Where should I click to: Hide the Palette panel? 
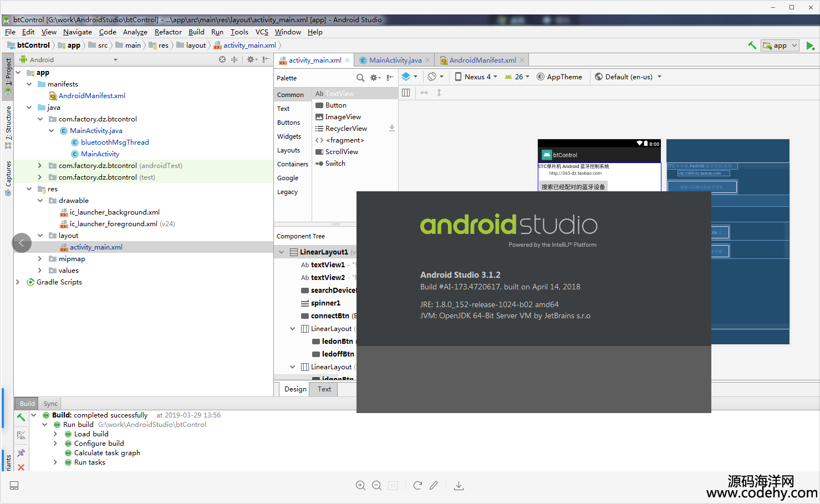[x=390, y=78]
